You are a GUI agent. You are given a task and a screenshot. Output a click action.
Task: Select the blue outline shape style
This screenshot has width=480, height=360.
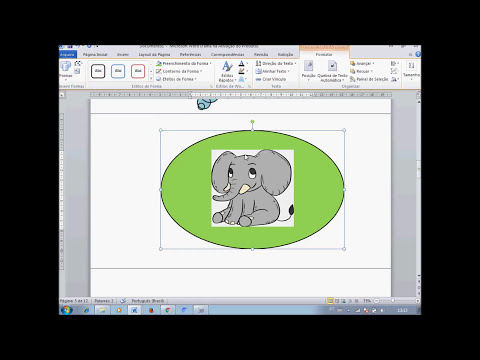[x=118, y=71]
